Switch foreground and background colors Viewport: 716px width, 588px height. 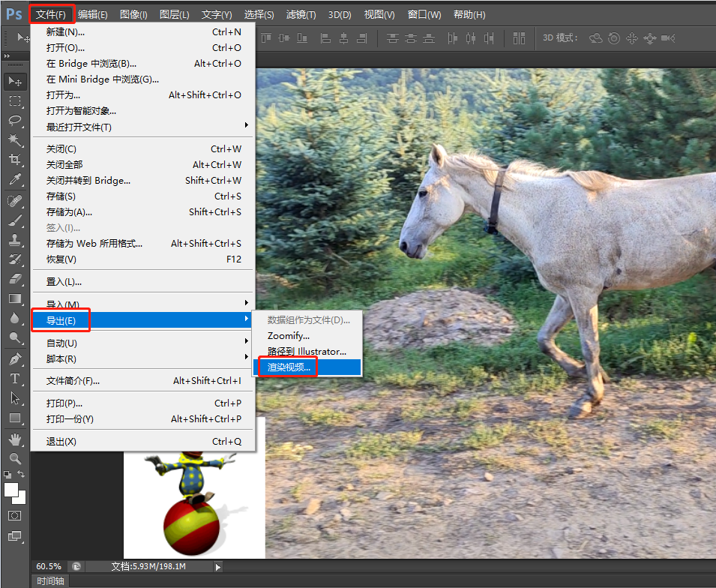click(21, 474)
